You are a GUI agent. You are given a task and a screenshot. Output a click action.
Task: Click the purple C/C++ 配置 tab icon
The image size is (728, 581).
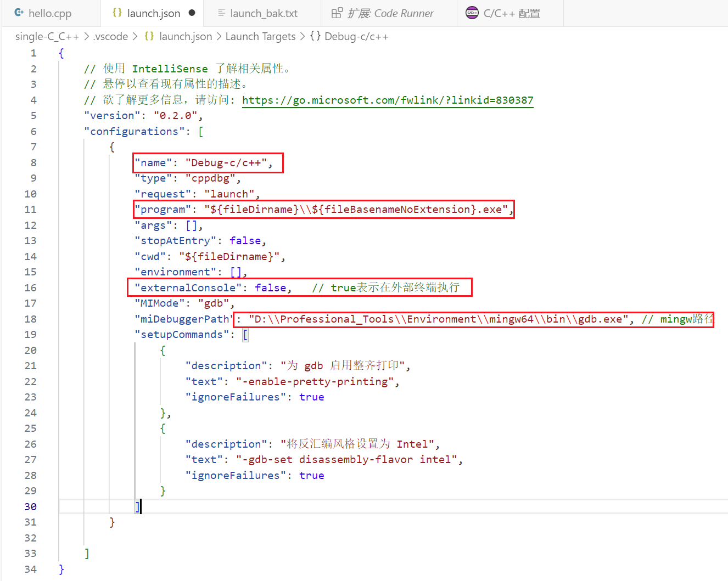(x=472, y=13)
